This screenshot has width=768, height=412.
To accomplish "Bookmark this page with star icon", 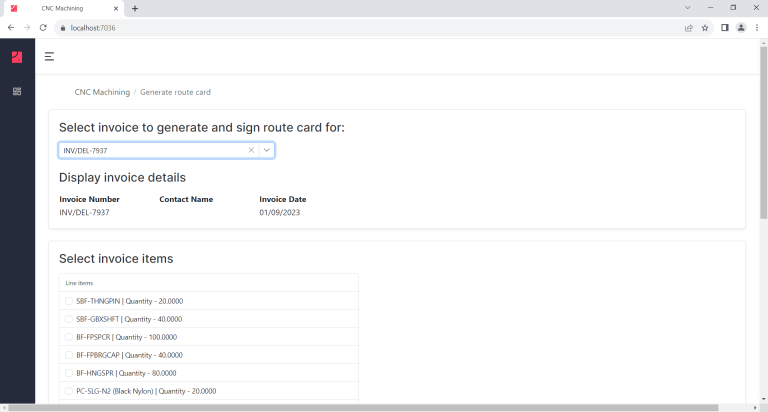I will [x=705, y=28].
